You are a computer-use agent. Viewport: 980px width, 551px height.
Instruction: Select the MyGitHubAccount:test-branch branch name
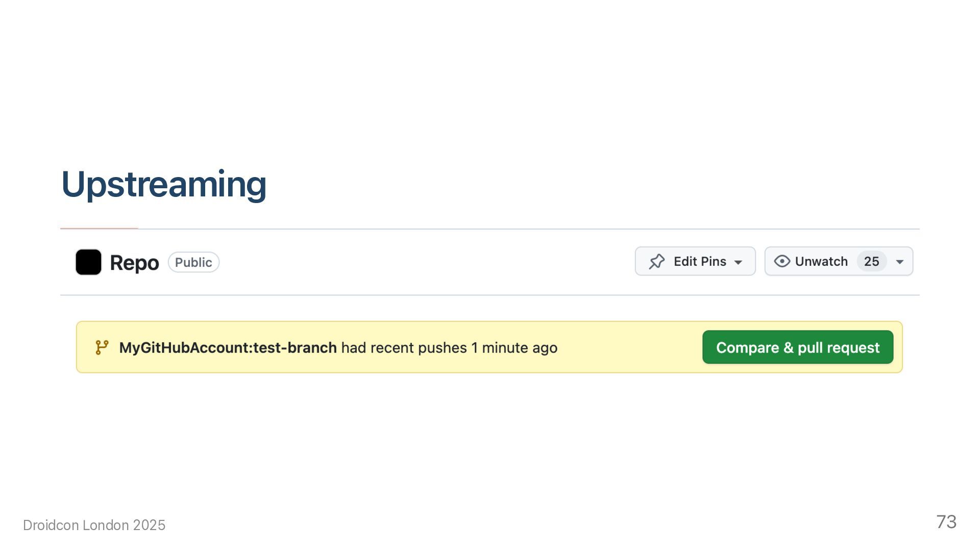click(228, 348)
